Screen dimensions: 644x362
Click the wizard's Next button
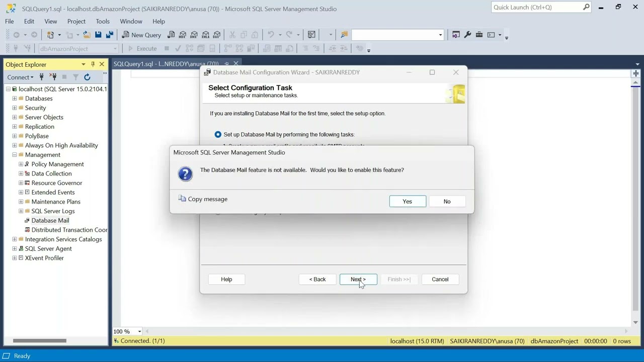pos(358,280)
